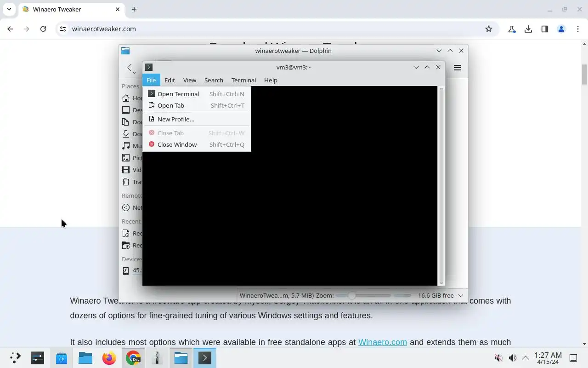Screen dimensions: 588x368
Task: Switch to terminal window in taskbar
Action: coord(205,358)
